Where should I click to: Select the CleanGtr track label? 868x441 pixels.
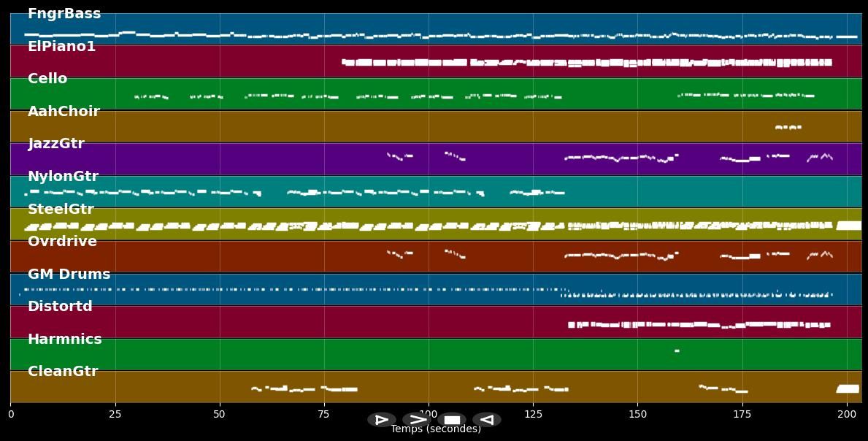tap(63, 372)
